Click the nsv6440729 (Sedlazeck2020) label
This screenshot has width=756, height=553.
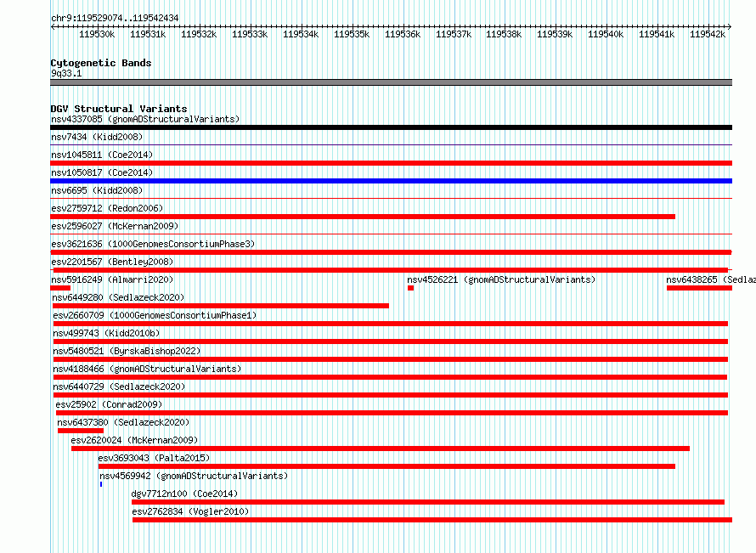click(x=119, y=387)
